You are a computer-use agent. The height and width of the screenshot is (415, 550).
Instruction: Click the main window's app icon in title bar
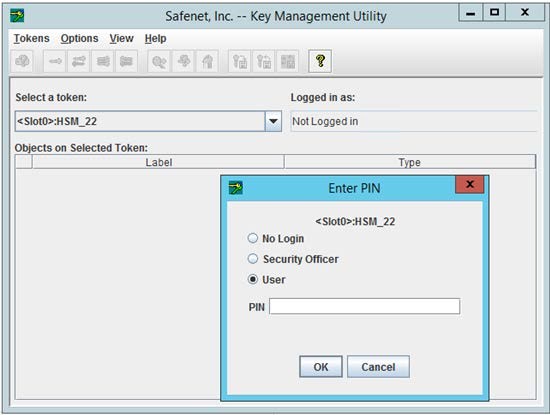[17, 16]
